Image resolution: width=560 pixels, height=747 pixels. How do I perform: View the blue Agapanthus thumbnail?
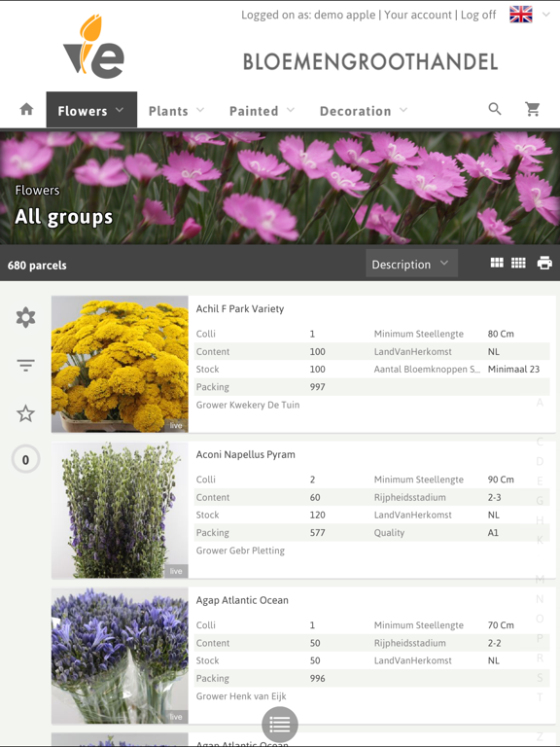pos(120,656)
